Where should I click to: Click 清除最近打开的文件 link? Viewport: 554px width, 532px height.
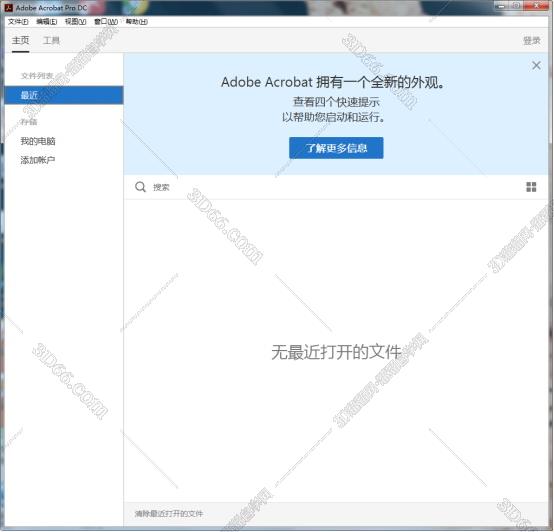pyautogui.click(x=169, y=514)
